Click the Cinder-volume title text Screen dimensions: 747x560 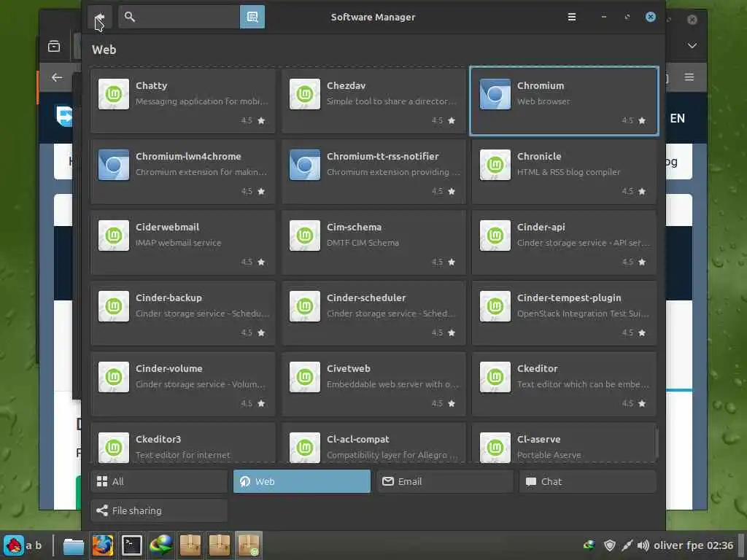[x=169, y=368]
